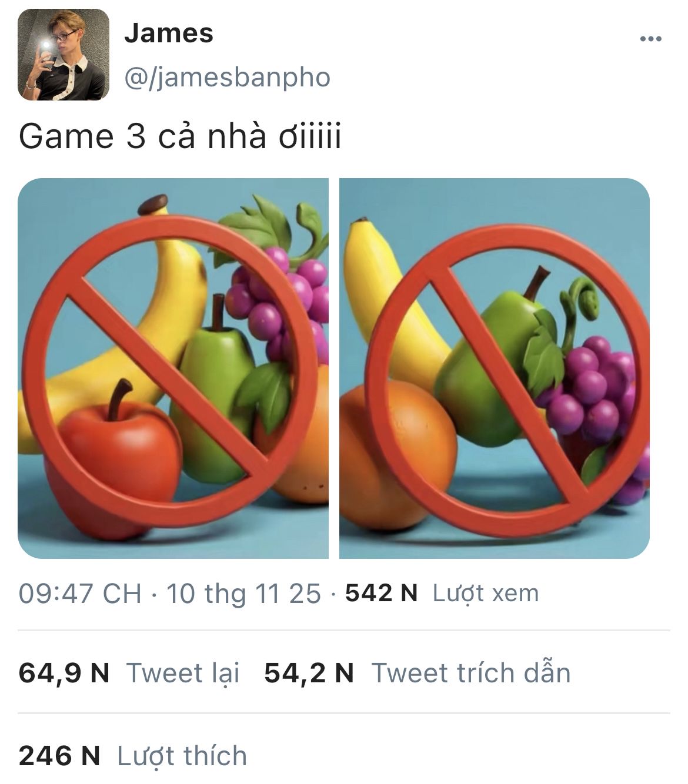688x784 pixels.
Task: Open the @/jamesbanpho handle
Action: (x=228, y=78)
